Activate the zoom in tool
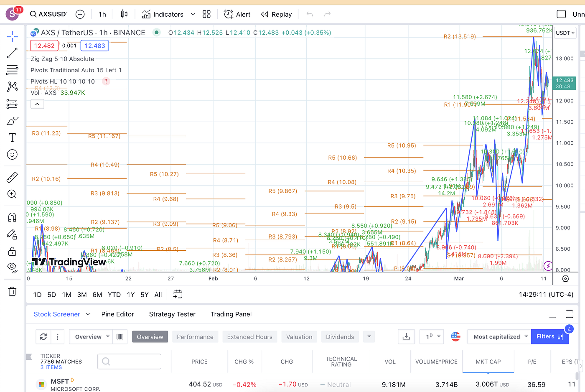This screenshot has width=585, height=392. (x=13, y=194)
